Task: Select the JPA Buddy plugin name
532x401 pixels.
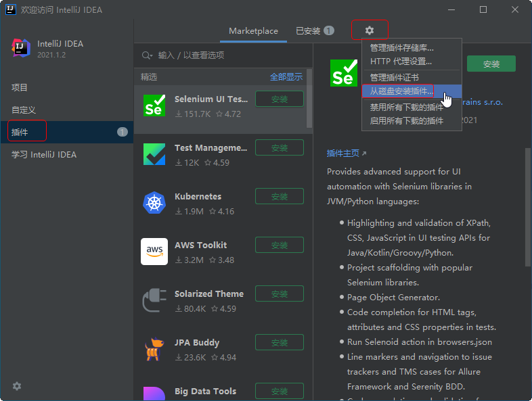Action: click(x=197, y=343)
